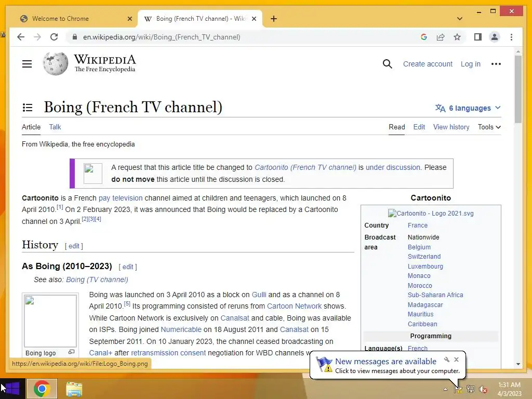532x399 pixels.
Task: Open Wikipedia's hamburger main menu
Action: [x=27, y=64]
